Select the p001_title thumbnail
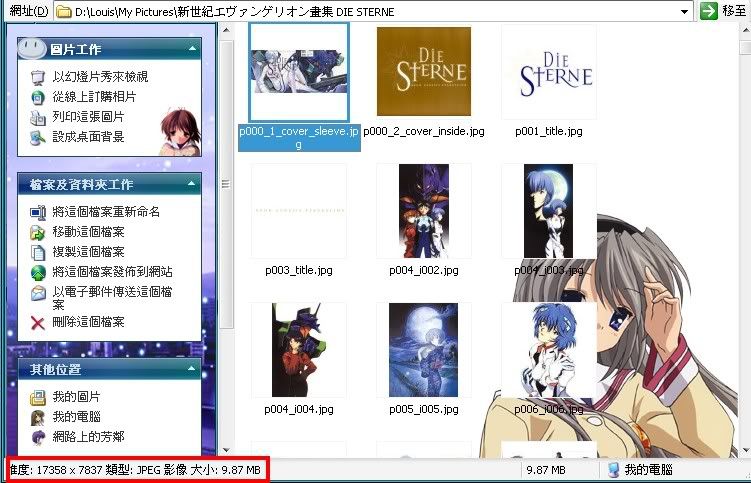 point(549,71)
